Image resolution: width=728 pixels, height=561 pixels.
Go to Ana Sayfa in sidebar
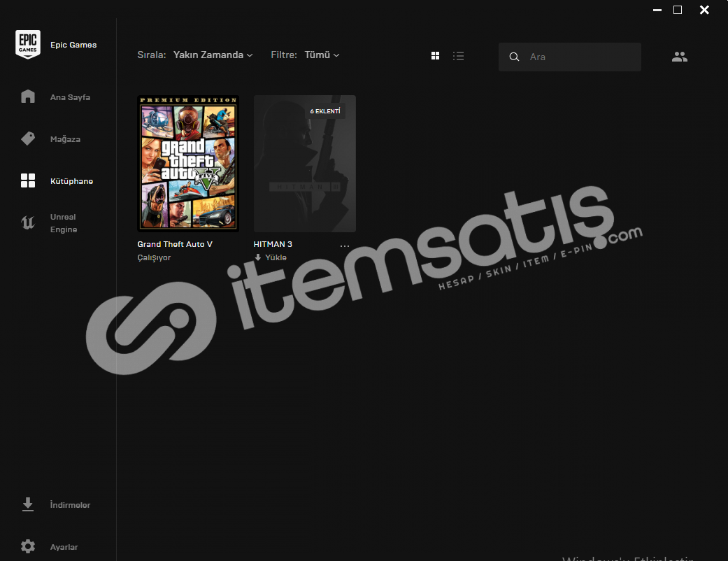(70, 97)
